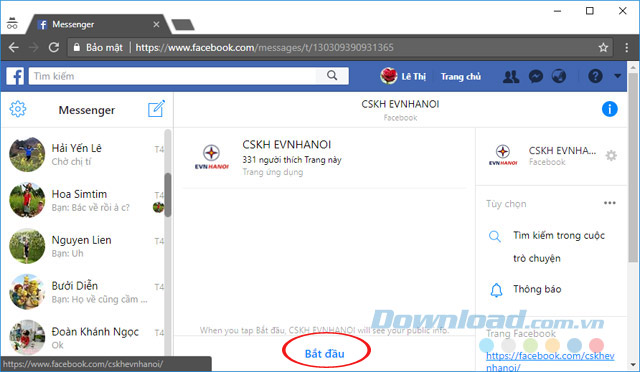The height and width of the screenshot is (372, 640).
Task: Click '331 người thích Trang này' text
Action: point(292,160)
